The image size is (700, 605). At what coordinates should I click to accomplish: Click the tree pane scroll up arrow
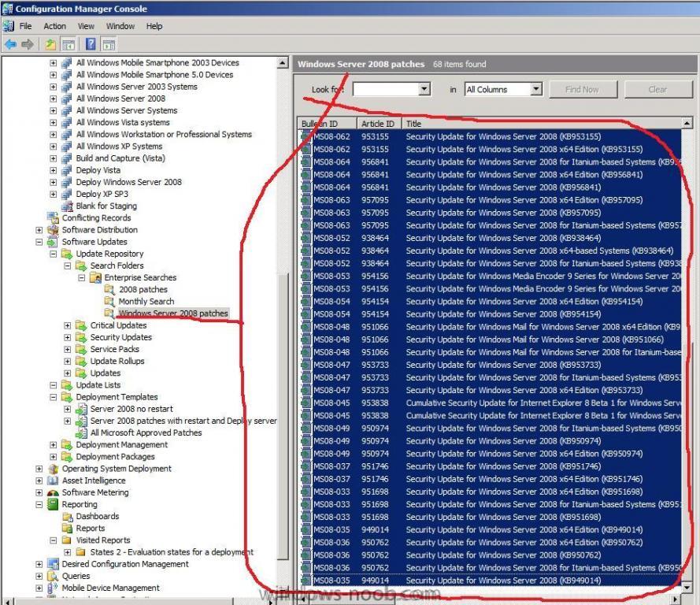coord(283,63)
